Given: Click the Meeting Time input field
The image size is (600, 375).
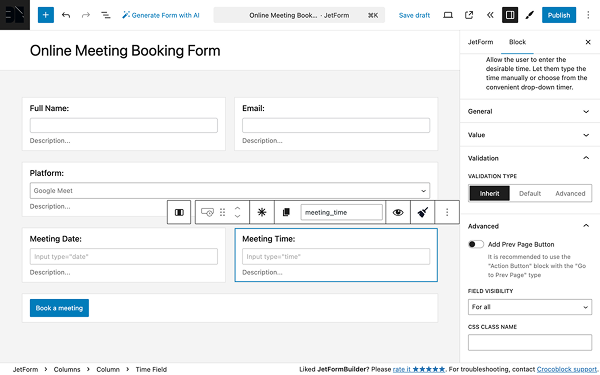Looking at the screenshot, I should click(336, 256).
